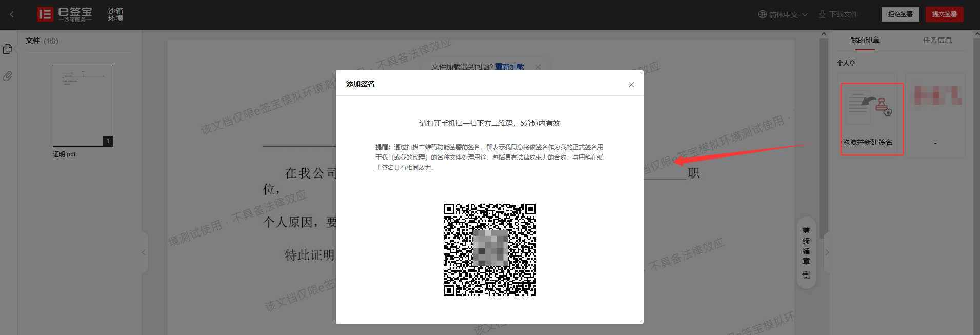Click the document scrollbar
The image size is (980, 335).
click(824, 137)
